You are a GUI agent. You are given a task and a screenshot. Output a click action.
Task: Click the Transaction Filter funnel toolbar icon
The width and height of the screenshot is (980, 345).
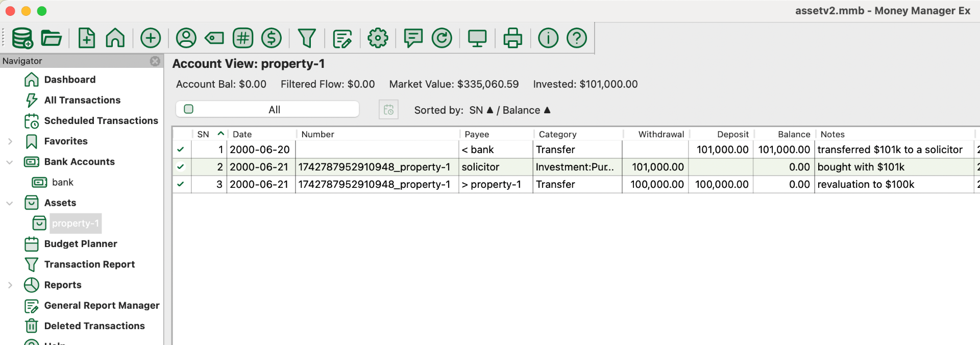307,38
